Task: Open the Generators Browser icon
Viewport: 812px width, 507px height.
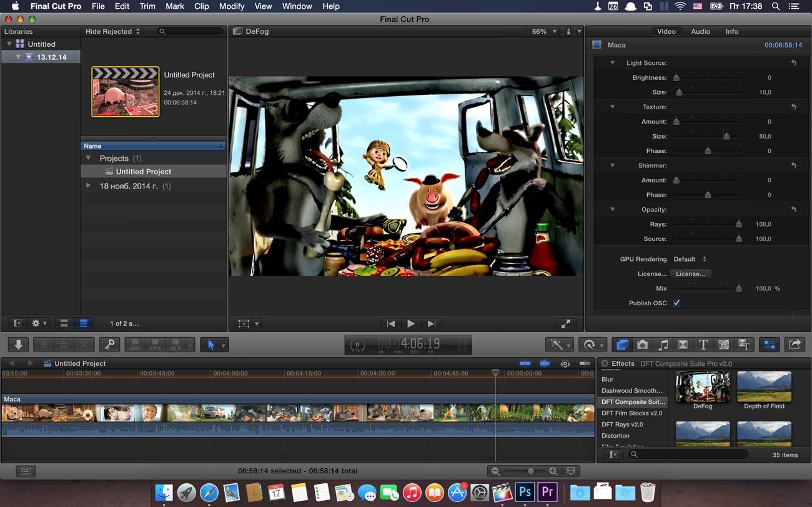Action: click(723, 345)
